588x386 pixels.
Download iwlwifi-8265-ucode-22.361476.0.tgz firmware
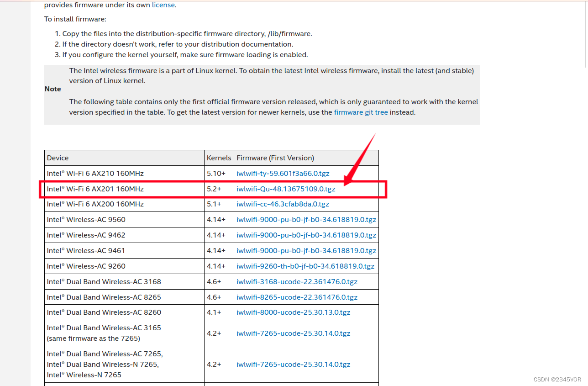tap(297, 297)
